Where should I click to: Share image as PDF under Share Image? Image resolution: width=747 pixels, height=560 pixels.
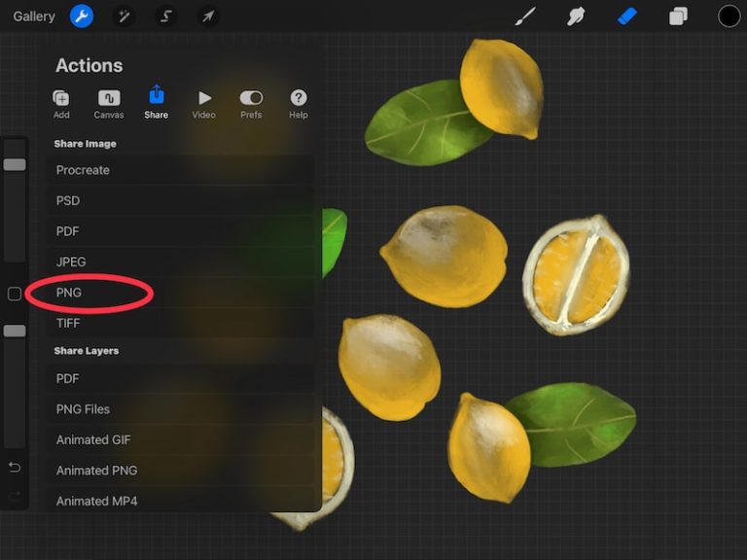click(x=180, y=231)
